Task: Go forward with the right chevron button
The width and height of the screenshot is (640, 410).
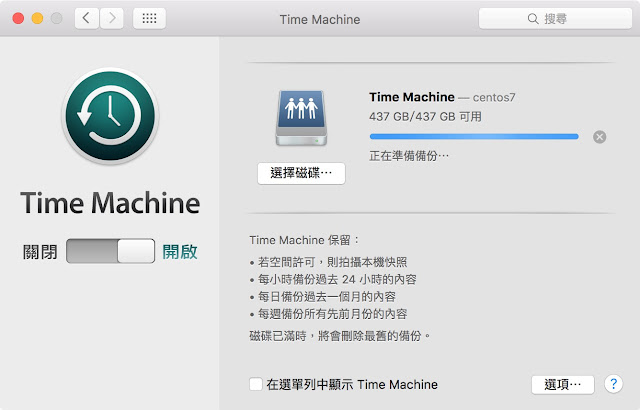Action: tap(112, 18)
